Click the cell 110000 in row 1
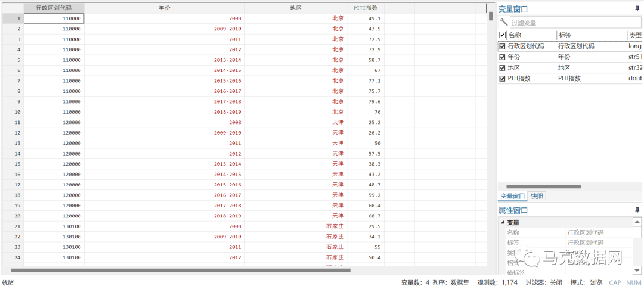644x286 pixels. (x=54, y=18)
